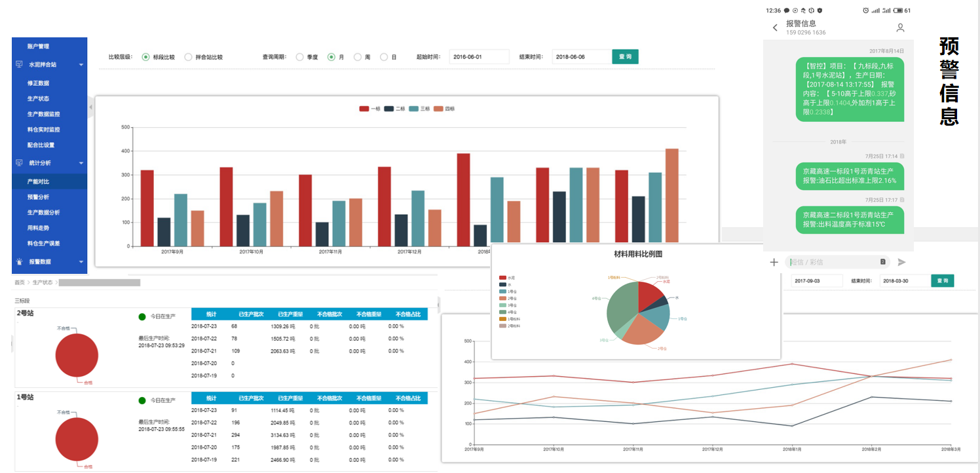Toggle the 二标 dark legend swatch
The image size is (980, 473).
coord(389,109)
